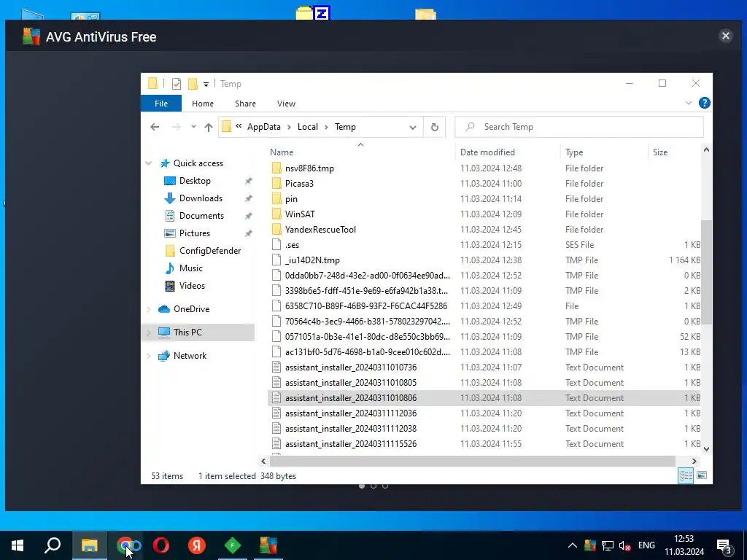Open notification center icon

point(724,545)
